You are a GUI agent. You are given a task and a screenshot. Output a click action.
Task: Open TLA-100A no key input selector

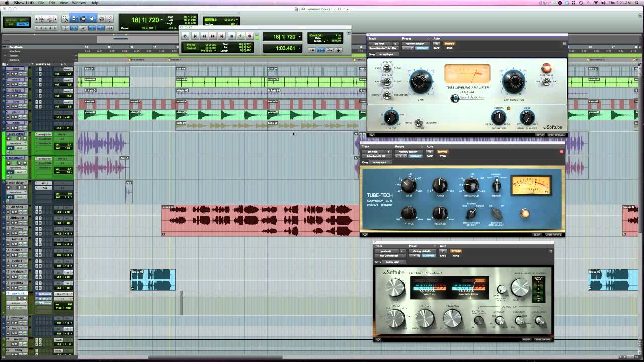(x=386, y=54)
